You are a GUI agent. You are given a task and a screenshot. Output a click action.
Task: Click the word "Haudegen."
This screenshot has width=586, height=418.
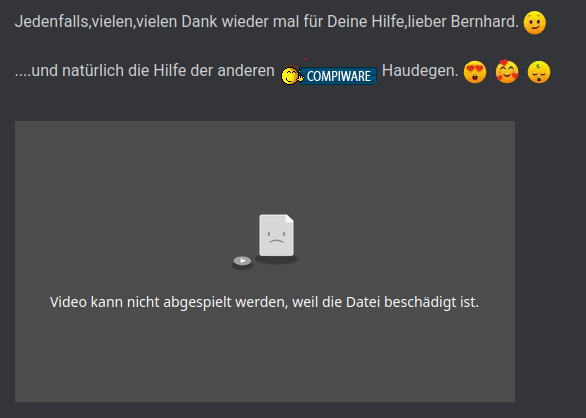(x=420, y=71)
